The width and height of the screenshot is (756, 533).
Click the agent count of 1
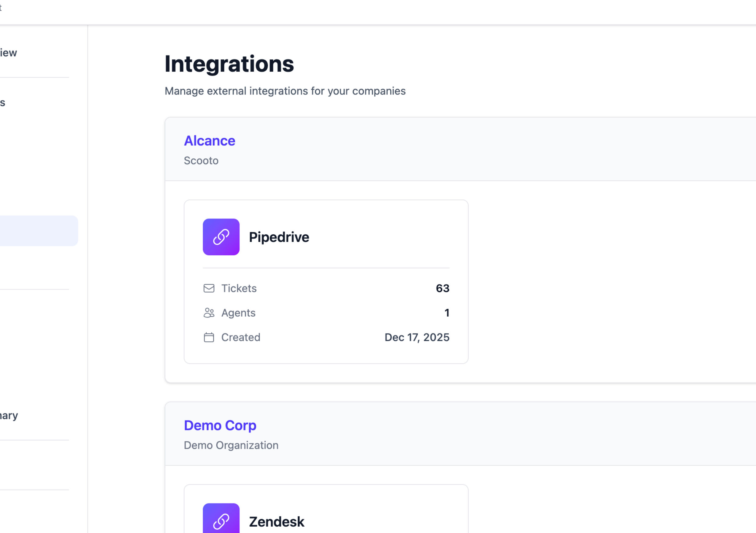[447, 313]
